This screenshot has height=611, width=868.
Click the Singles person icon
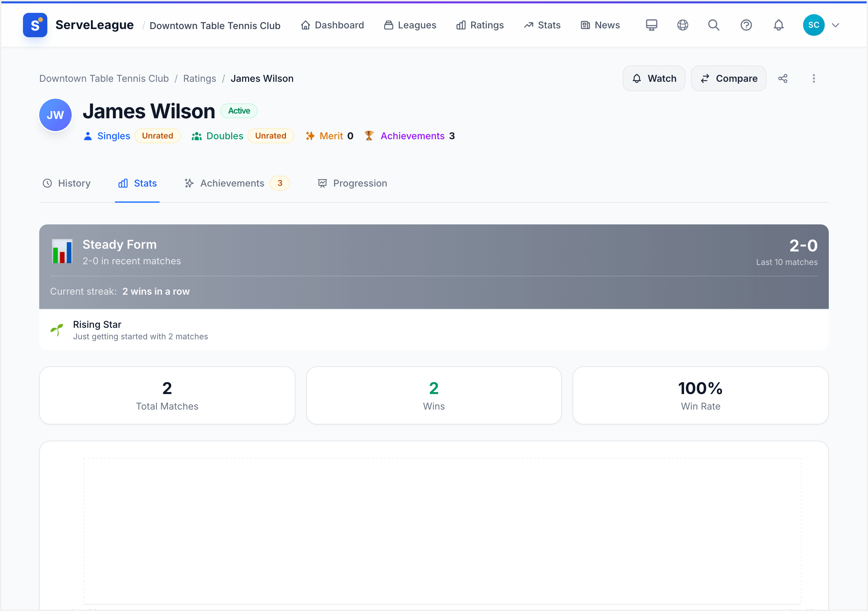(x=88, y=136)
